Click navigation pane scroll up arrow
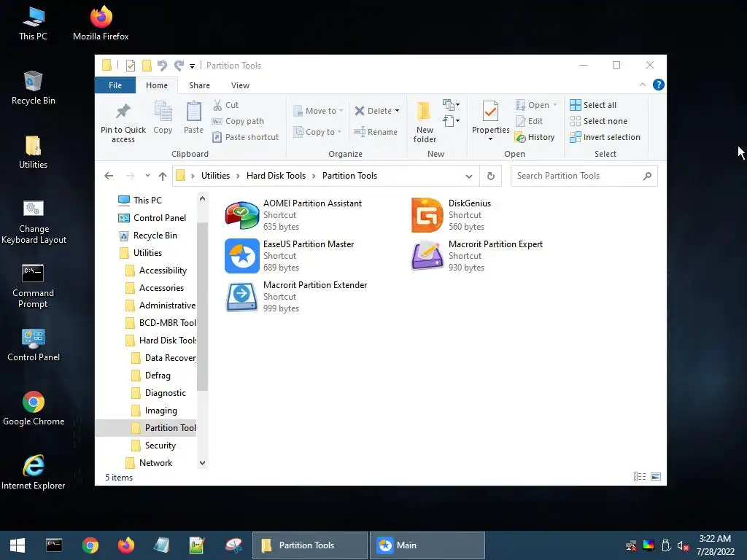 pyautogui.click(x=203, y=198)
